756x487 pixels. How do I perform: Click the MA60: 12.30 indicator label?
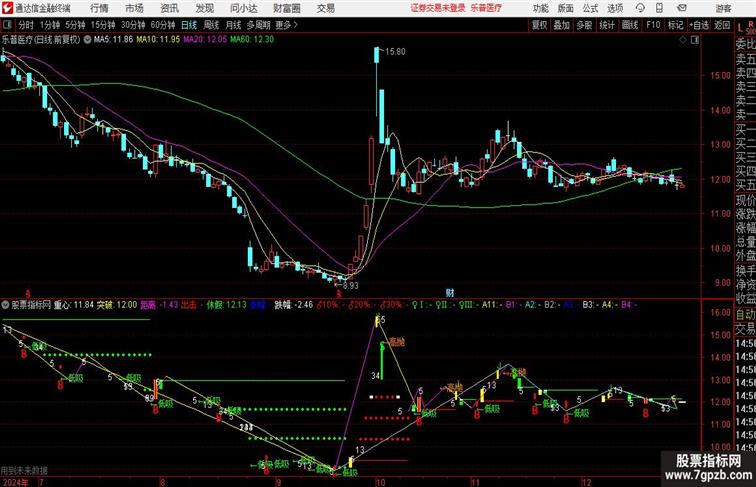tap(252, 40)
